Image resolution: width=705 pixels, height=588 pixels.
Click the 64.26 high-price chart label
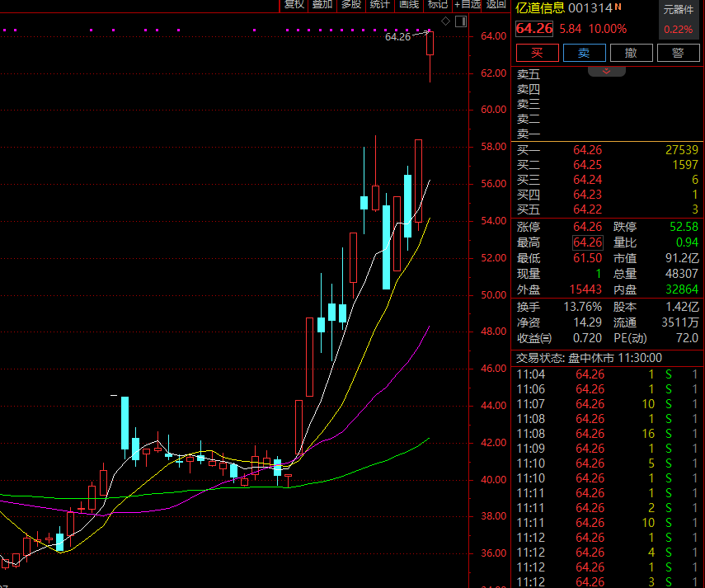pos(398,37)
